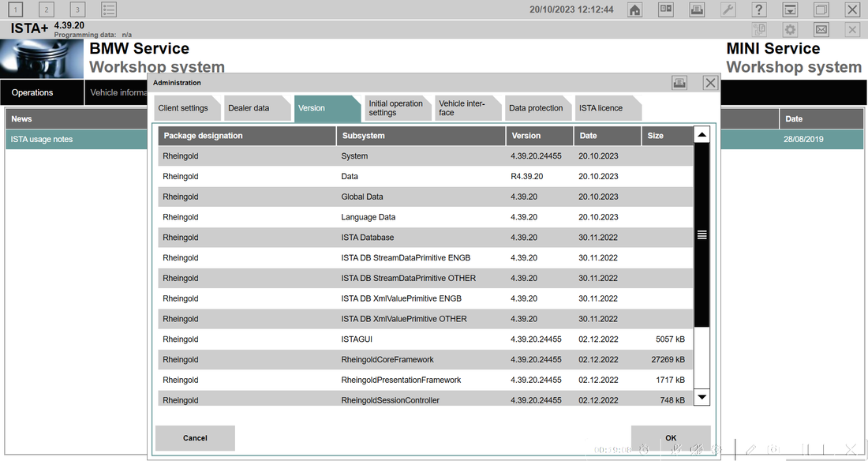
Task: Select session slot 1 button
Action: pos(15,9)
